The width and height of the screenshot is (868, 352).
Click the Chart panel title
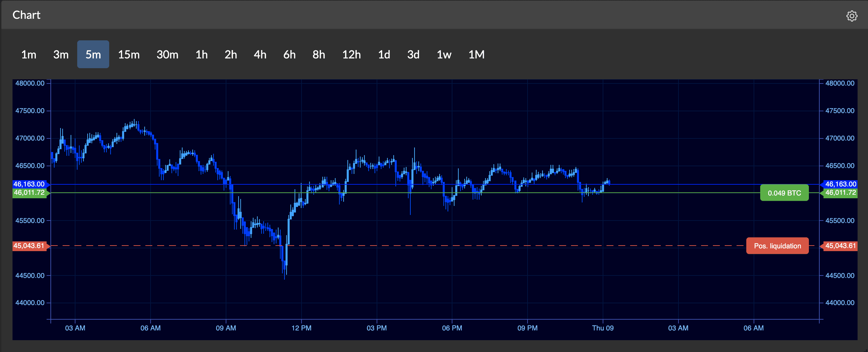click(x=26, y=15)
